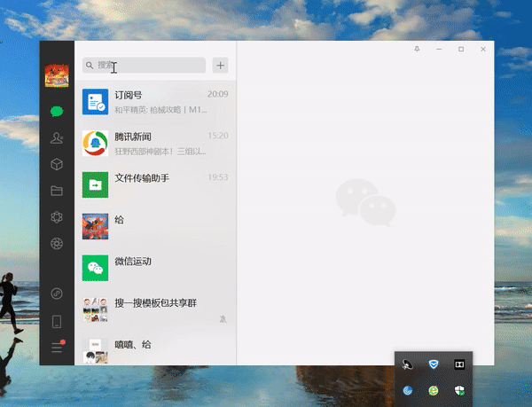532x407 pixels.
Task: Click the green 文件传输助手 folder avatar
Action: point(96,184)
